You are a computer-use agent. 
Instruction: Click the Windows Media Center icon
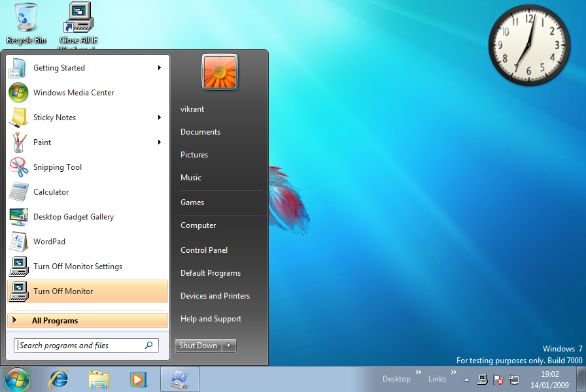pyautogui.click(x=18, y=93)
